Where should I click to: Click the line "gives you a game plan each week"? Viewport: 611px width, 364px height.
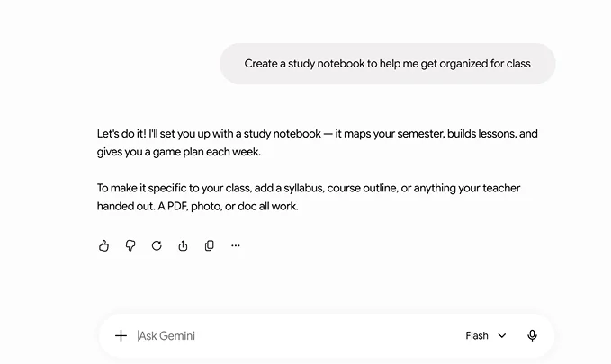[x=179, y=152]
